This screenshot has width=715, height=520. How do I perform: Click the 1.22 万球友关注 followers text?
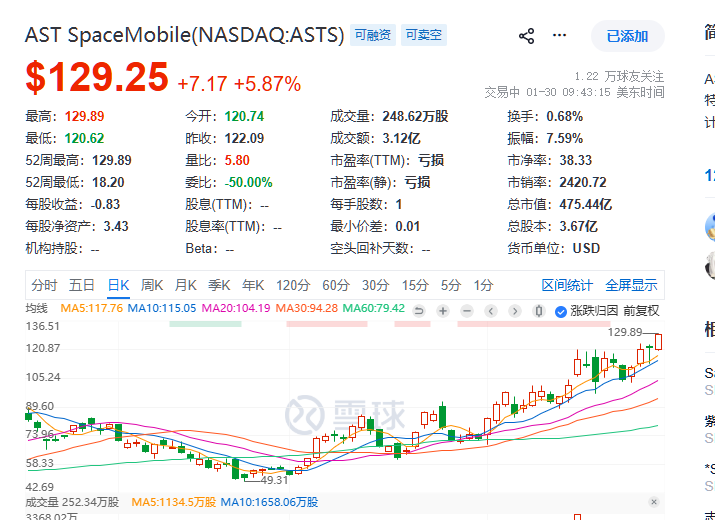(619, 76)
